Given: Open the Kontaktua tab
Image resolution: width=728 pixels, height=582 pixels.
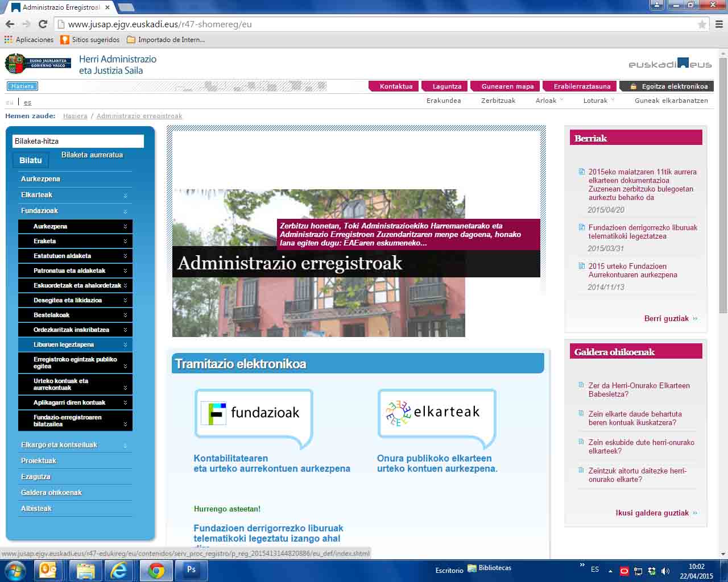Looking at the screenshot, I should (x=396, y=86).
